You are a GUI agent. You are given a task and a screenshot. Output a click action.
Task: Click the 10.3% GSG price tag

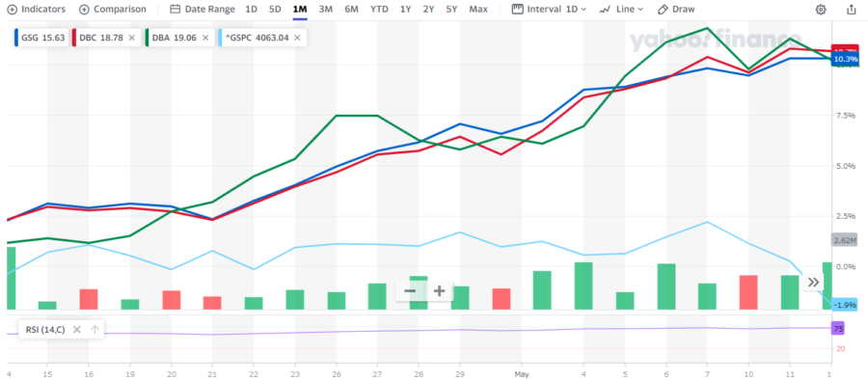pos(845,59)
